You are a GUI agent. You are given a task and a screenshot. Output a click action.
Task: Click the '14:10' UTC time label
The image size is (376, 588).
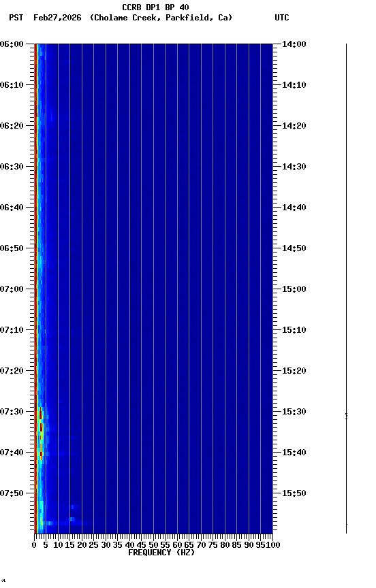(x=294, y=85)
